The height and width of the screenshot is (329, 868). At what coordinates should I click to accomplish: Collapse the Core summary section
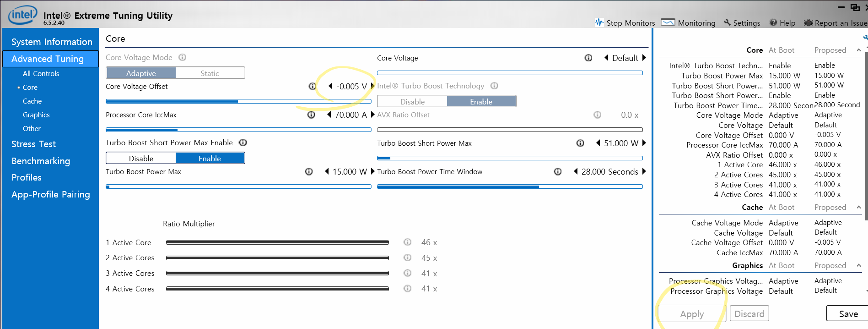(x=859, y=50)
